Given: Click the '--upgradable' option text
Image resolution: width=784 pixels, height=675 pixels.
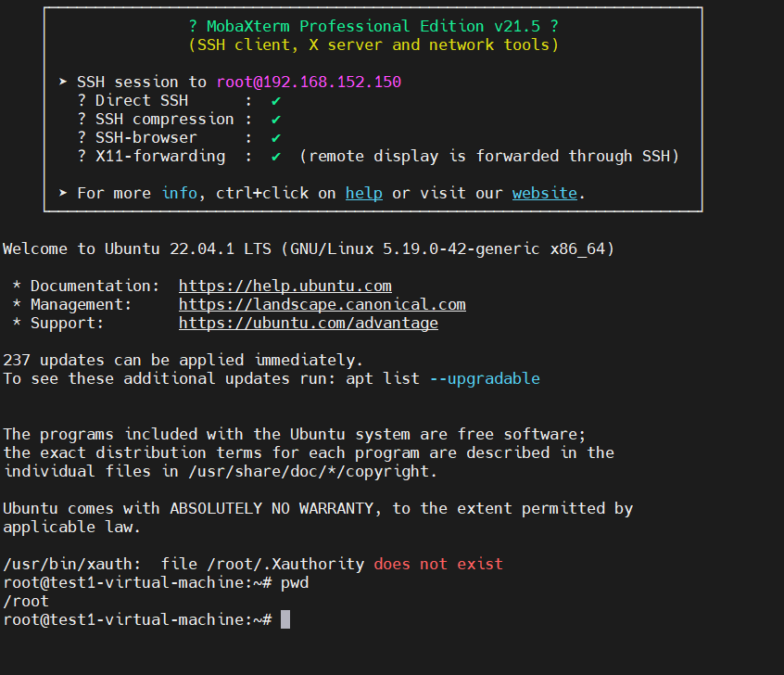Looking at the screenshot, I should 485,379.
